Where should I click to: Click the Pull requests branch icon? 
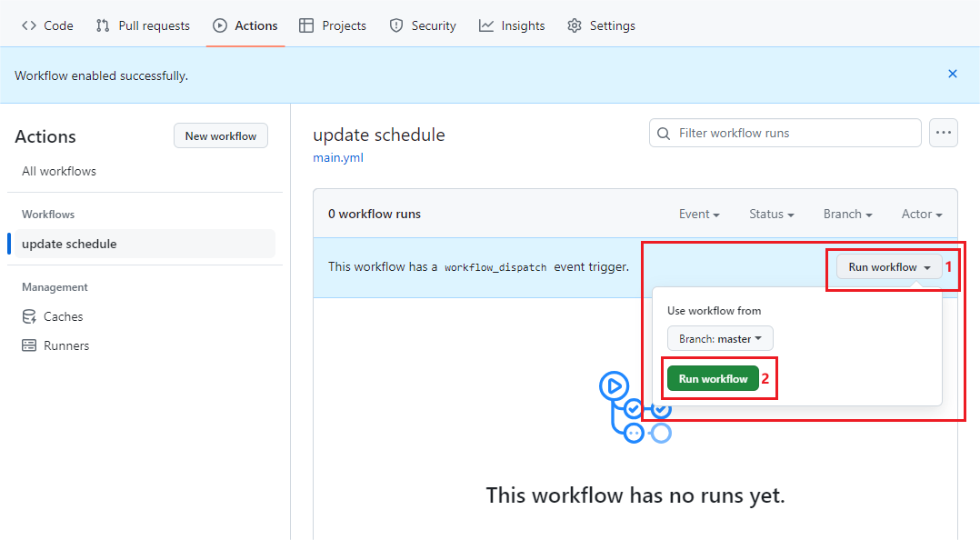[102, 25]
